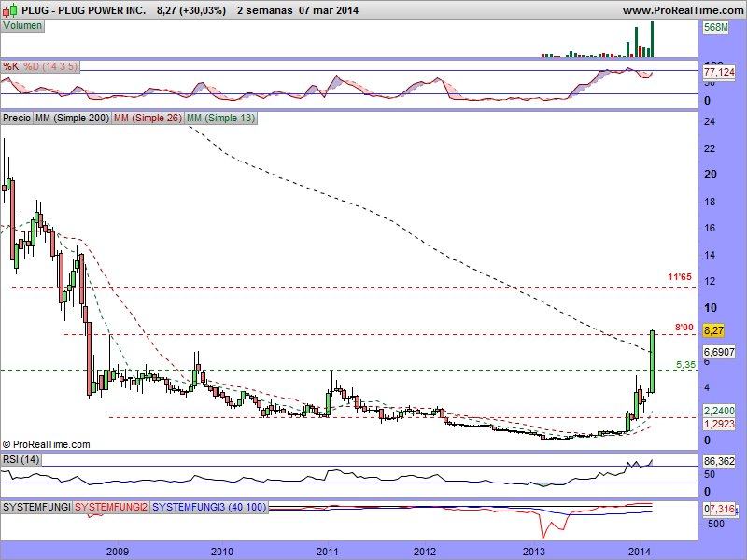Click the 22 price axis label
Screen dimensions: 747x560
(x=710, y=148)
